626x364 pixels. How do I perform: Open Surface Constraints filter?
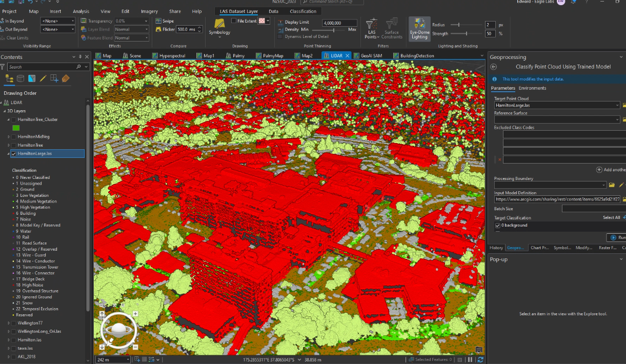(x=392, y=29)
